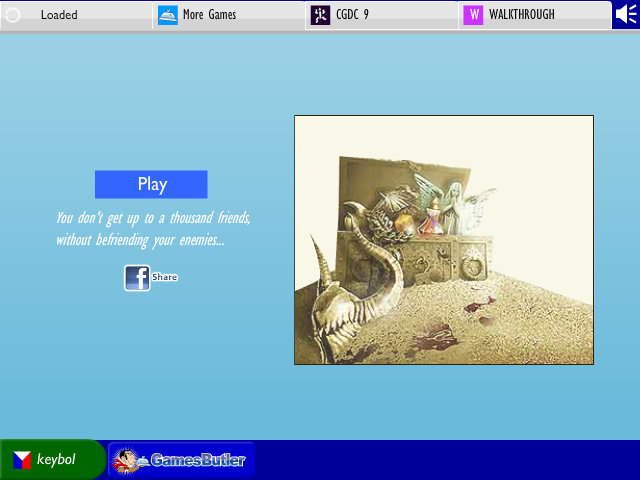Screen dimensions: 640x480
Task: Open the CGDC 9 tab
Action: point(382,15)
